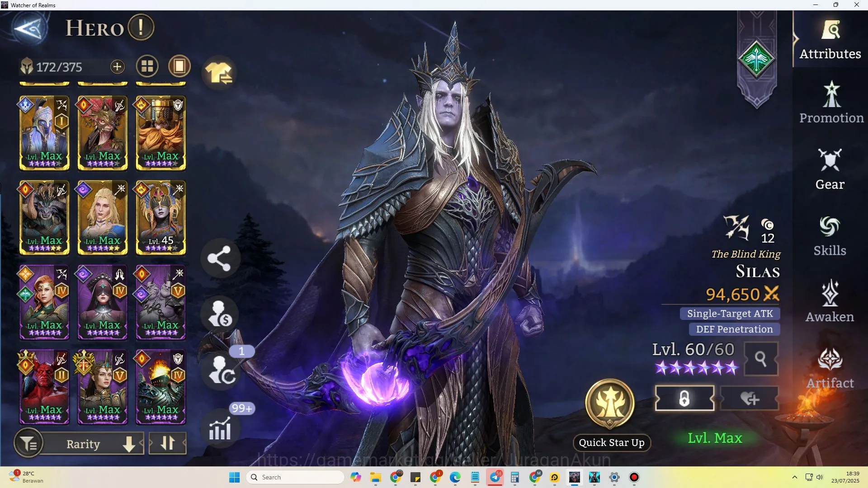
Task: Open the hero statistics chart icon
Action: click(220, 428)
